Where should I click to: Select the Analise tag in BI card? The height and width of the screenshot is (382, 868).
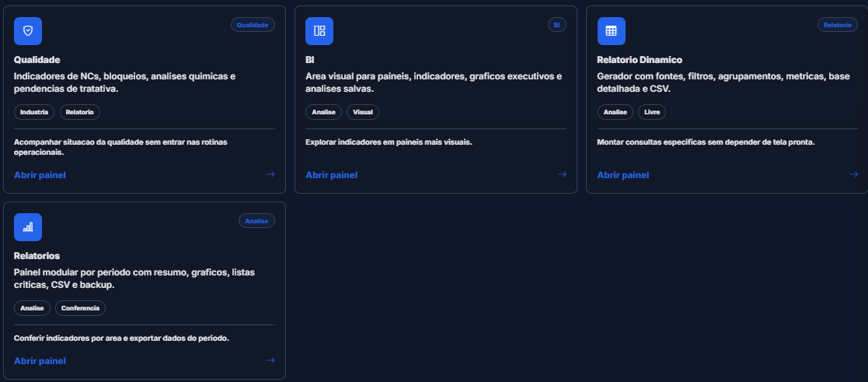pos(324,112)
